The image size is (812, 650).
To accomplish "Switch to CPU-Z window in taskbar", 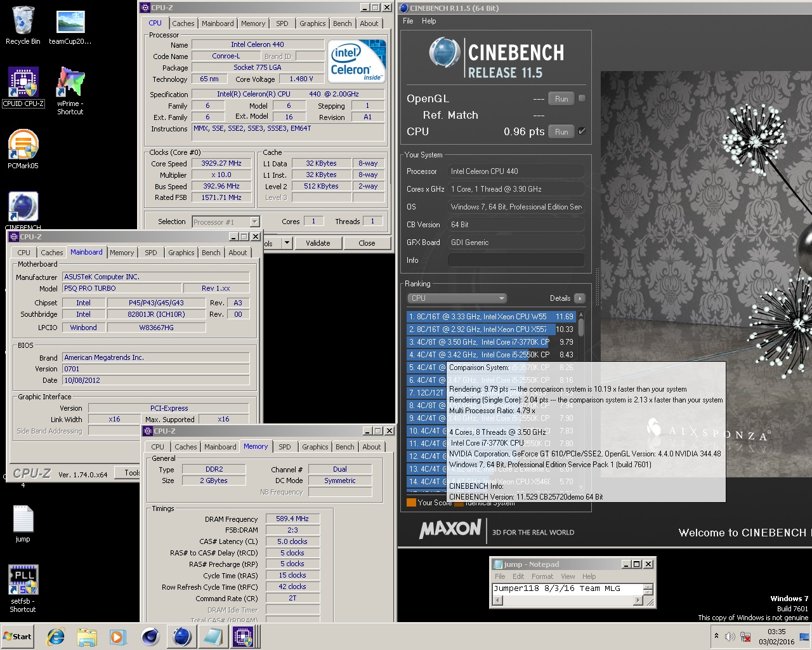I will click(x=244, y=636).
